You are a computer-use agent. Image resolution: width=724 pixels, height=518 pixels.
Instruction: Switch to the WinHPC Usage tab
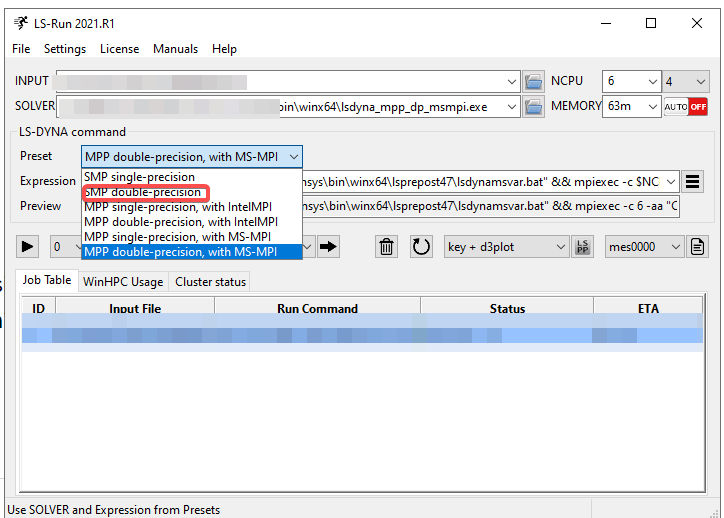123,282
